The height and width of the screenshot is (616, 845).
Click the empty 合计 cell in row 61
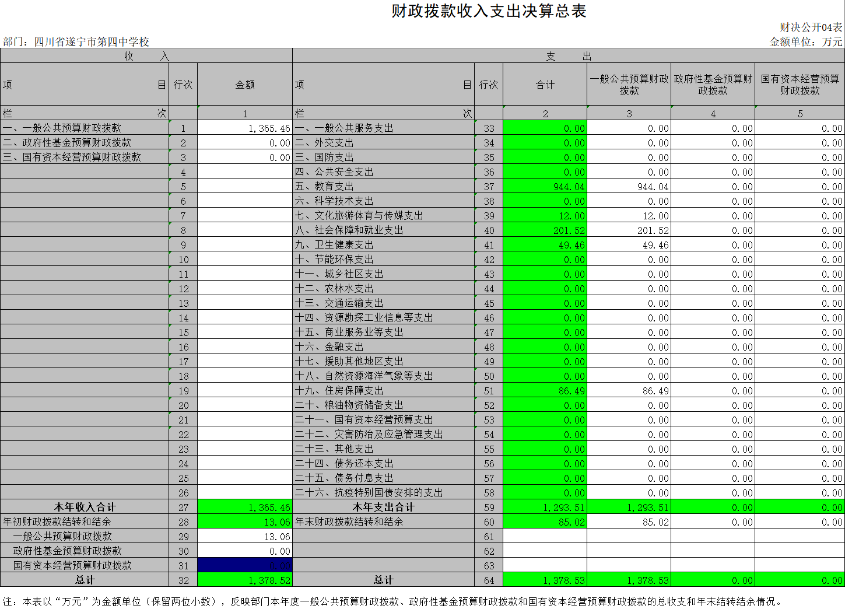pyautogui.click(x=545, y=537)
